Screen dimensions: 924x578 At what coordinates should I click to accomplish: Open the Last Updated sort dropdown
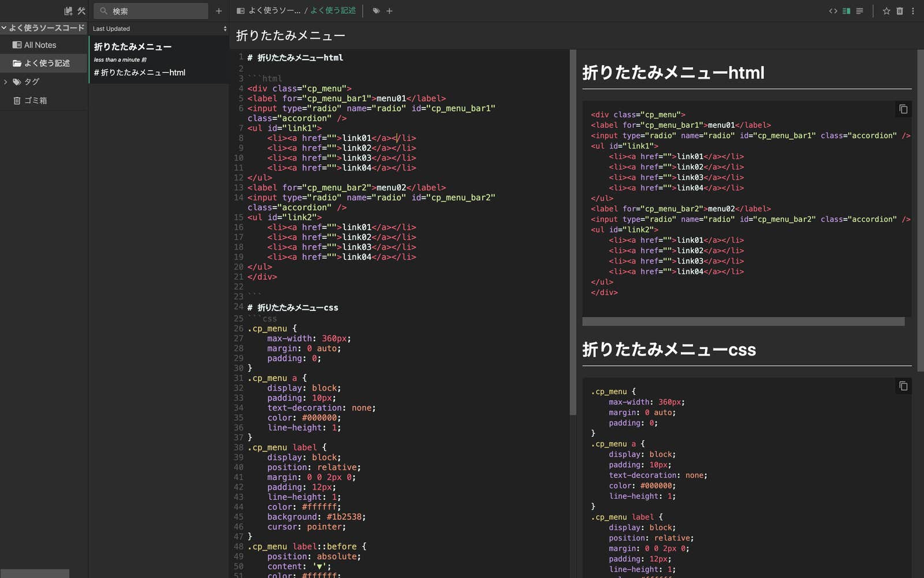pos(160,29)
